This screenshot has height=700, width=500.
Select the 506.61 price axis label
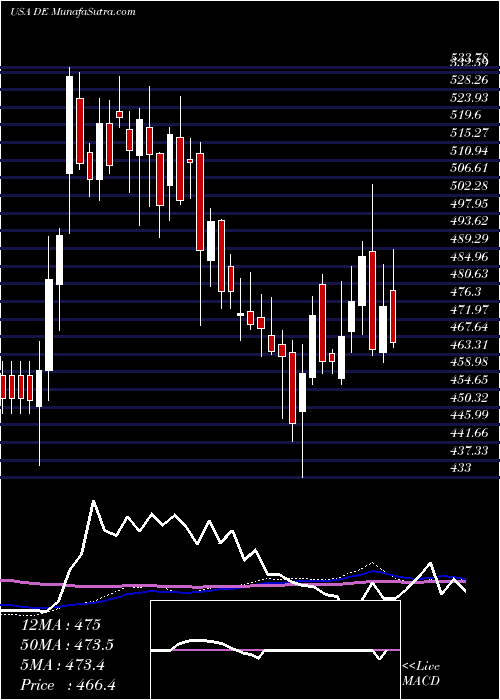(471, 168)
